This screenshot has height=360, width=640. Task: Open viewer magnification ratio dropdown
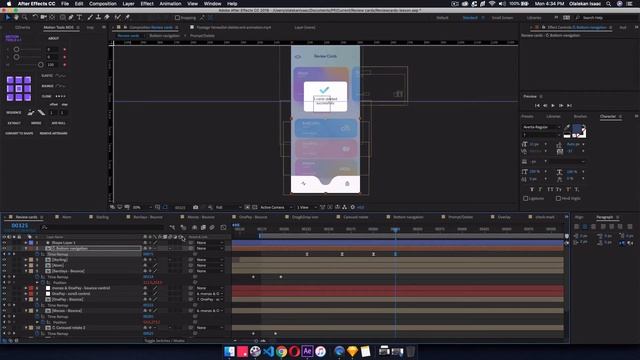point(141,207)
